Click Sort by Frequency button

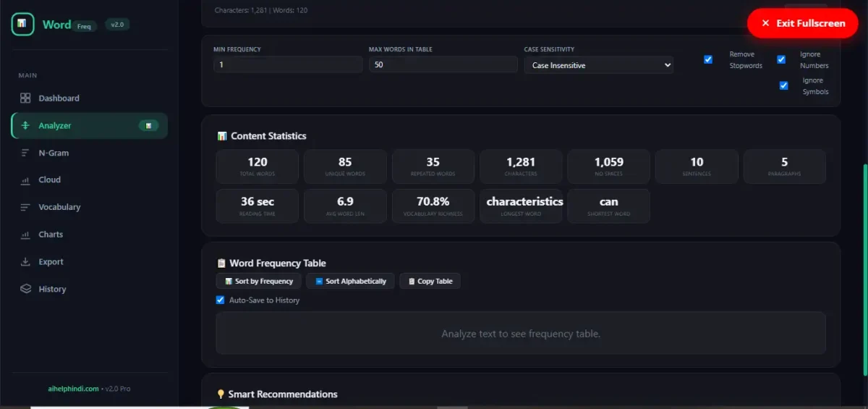(258, 281)
